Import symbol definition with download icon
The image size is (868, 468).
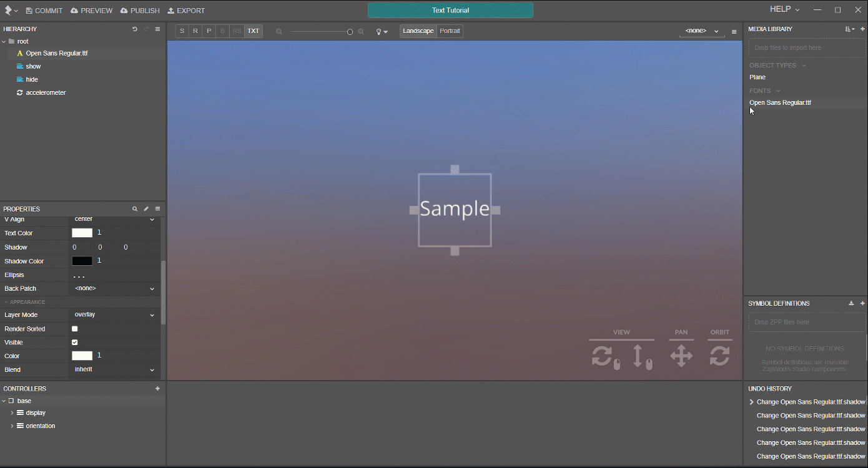(x=851, y=303)
